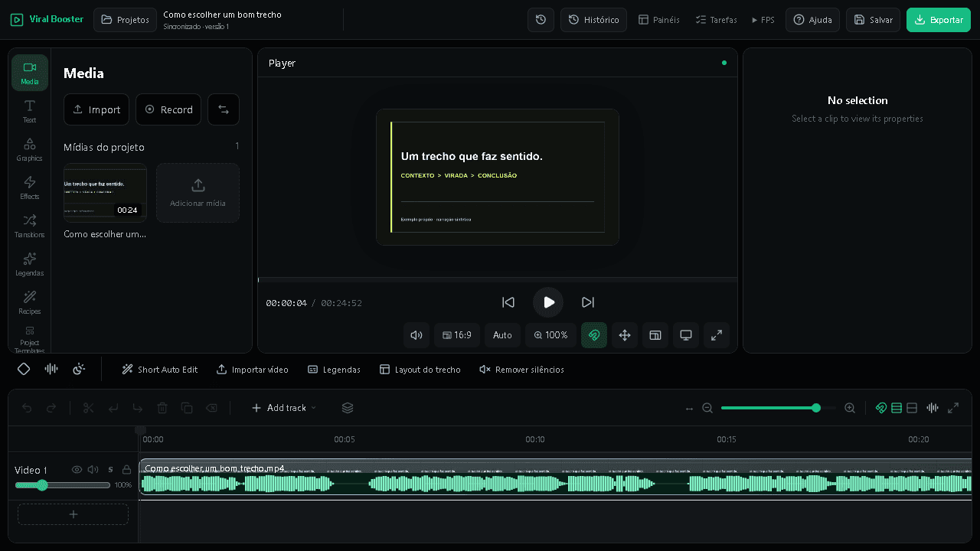Image resolution: width=980 pixels, height=551 pixels.
Task: Start Short Auto Edit
Action: (x=159, y=370)
